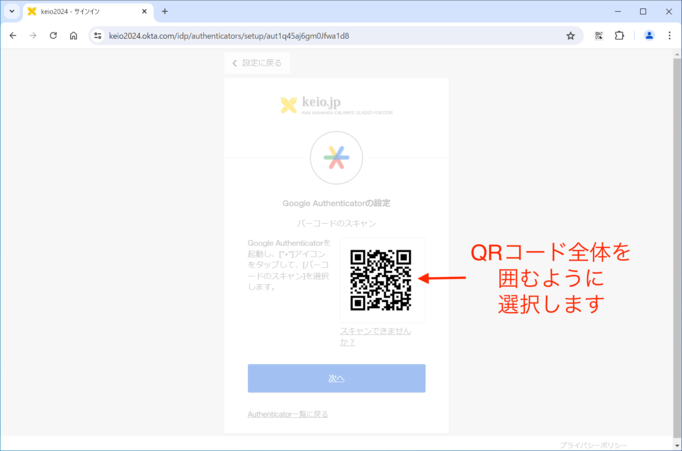Image resolution: width=682 pixels, height=451 pixels.
Task: Click the browser back arrow
Action: pyautogui.click(x=13, y=35)
